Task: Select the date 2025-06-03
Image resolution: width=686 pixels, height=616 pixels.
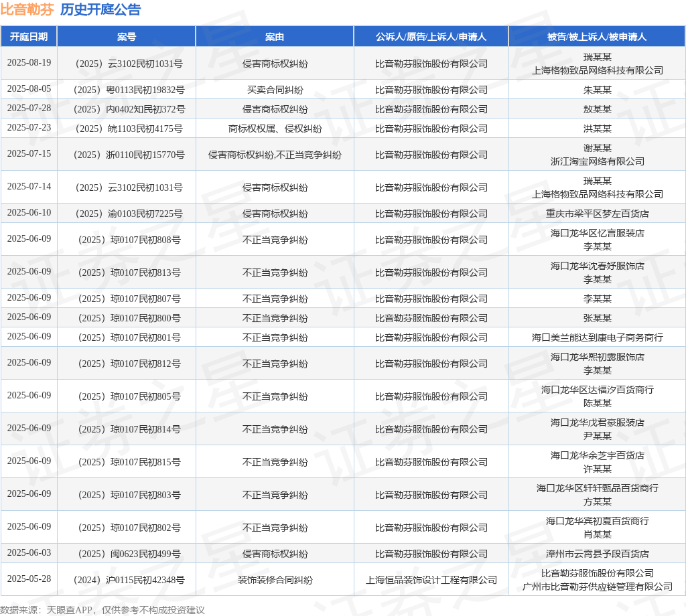Action: coord(29,552)
